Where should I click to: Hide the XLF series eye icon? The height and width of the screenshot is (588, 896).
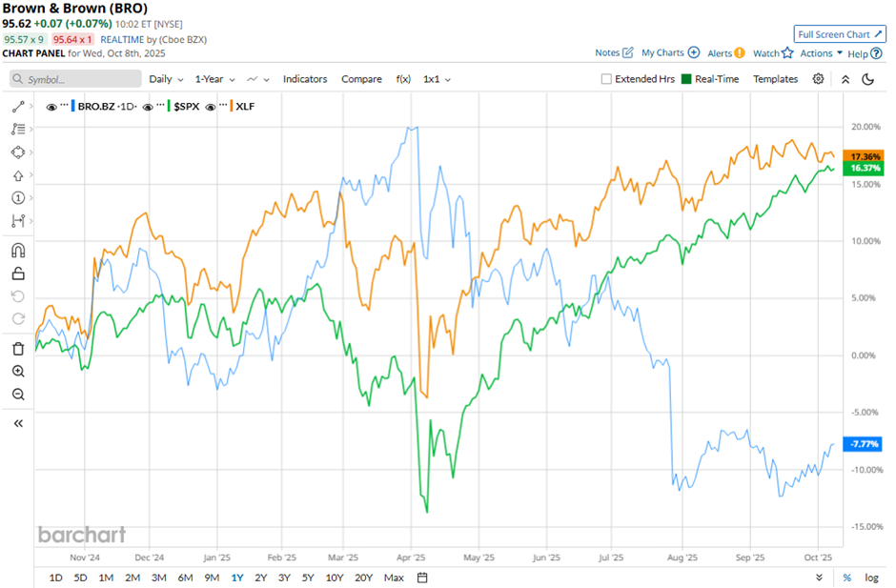pyautogui.click(x=211, y=107)
